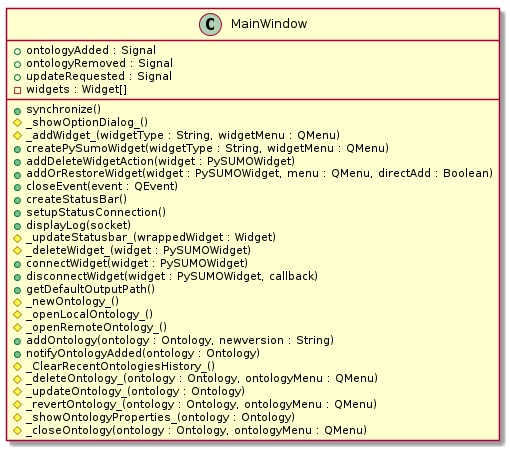The image size is (510, 451).
Task: Select the _addWidget_ method signature text
Action: pyautogui.click(x=183, y=135)
